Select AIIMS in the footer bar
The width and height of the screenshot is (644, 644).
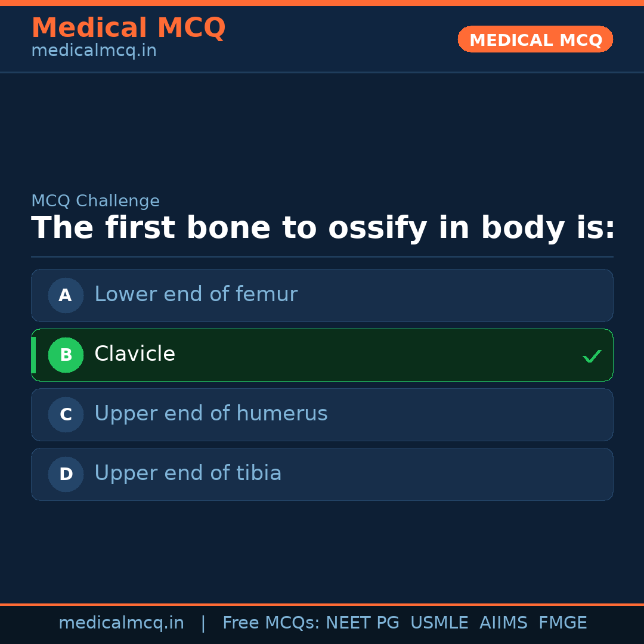(503, 623)
